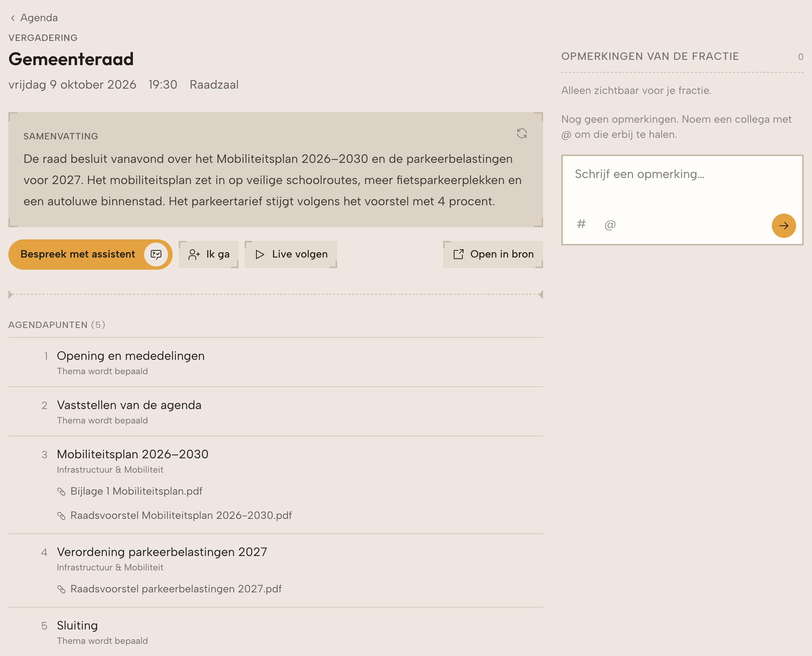Click Thema wordt bepaald under Sluiting
The width and height of the screenshot is (812, 656).
click(x=102, y=641)
